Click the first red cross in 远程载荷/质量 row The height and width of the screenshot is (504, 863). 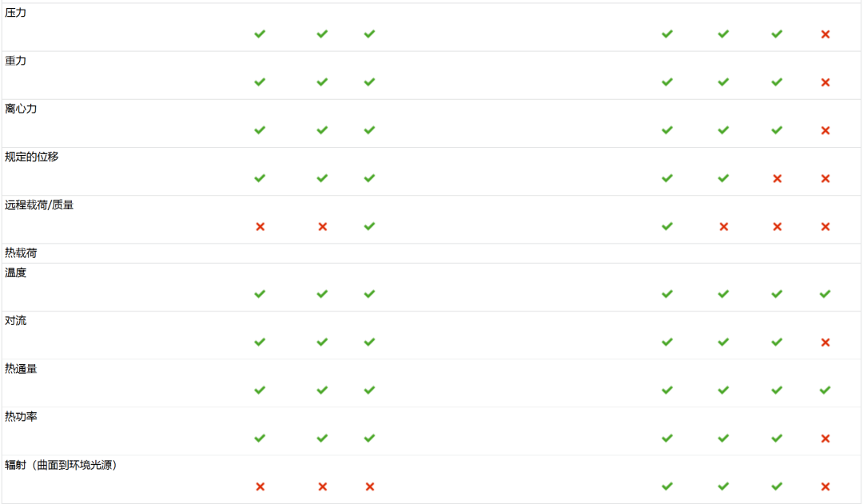260,227
